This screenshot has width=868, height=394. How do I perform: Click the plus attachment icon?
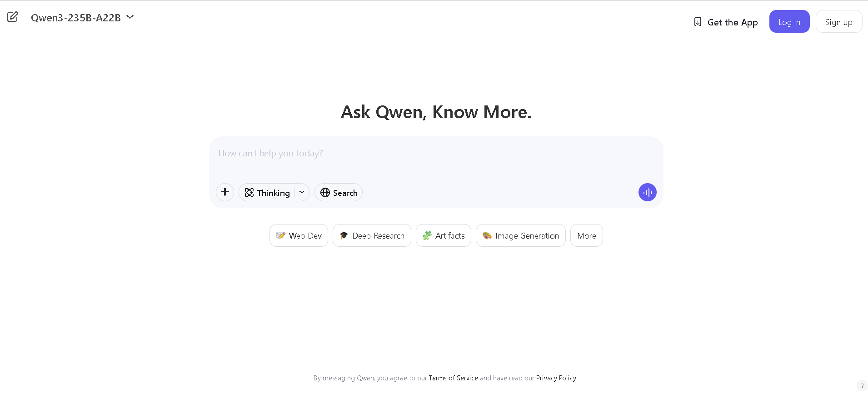point(225,192)
